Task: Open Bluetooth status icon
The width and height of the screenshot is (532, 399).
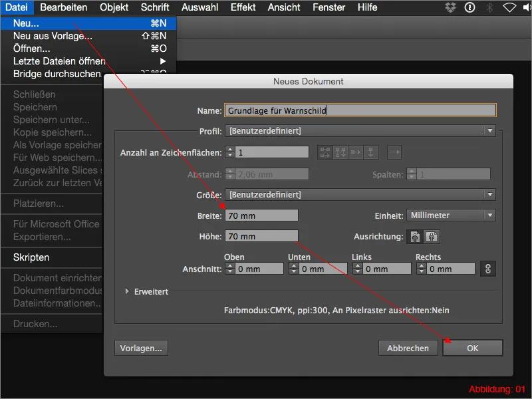Action: tap(489, 7)
